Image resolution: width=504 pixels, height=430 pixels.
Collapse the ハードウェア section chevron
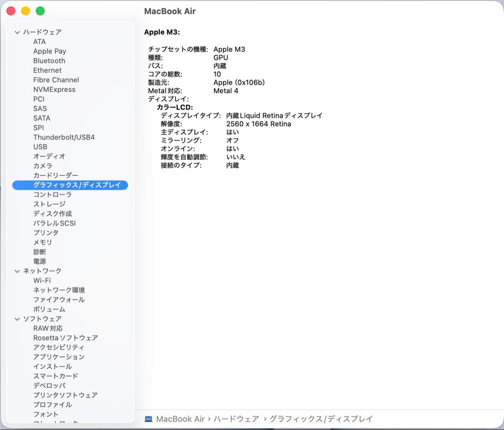[17, 32]
